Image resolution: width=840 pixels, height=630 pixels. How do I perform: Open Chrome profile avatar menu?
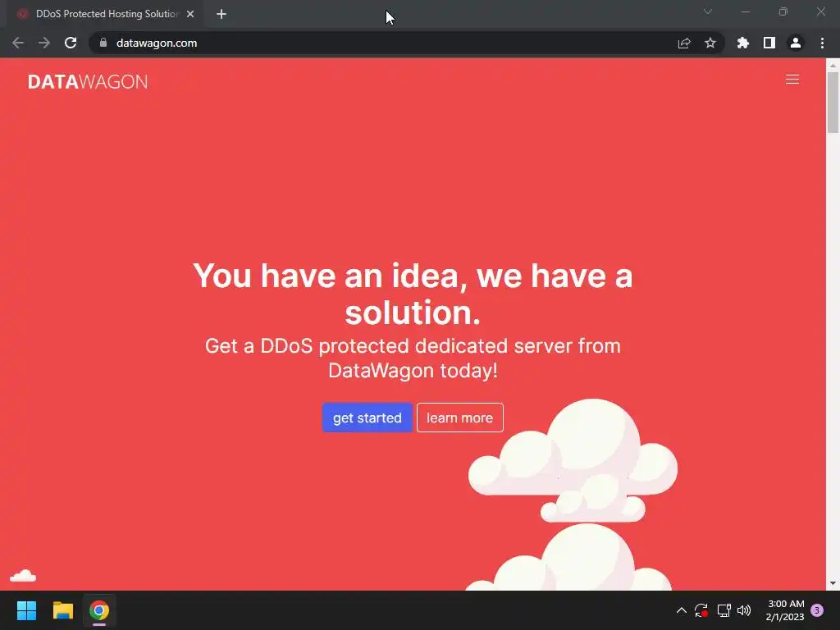click(x=795, y=43)
